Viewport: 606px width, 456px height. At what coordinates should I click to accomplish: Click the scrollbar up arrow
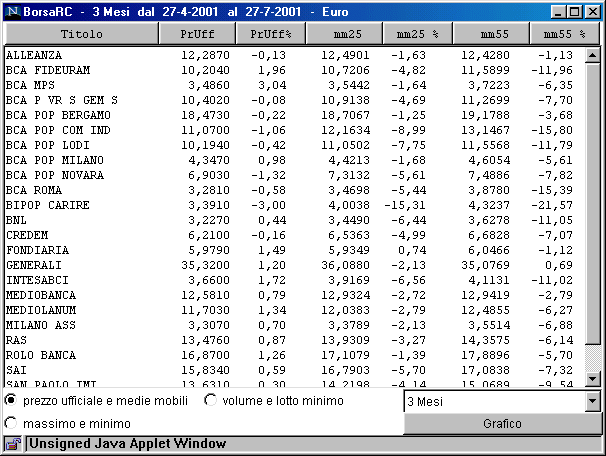[592, 55]
